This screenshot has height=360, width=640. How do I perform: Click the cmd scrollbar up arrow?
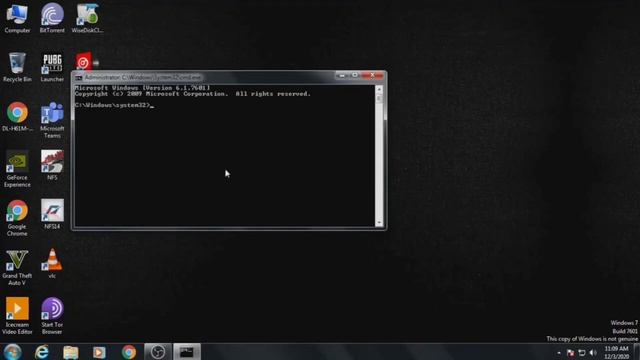[379, 89]
